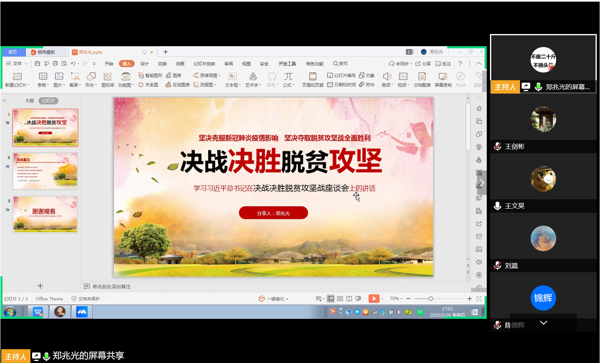Toggle the 大纲 (Outline) pane view
This screenshot has height=363, width=600.
tap(29, 101)
